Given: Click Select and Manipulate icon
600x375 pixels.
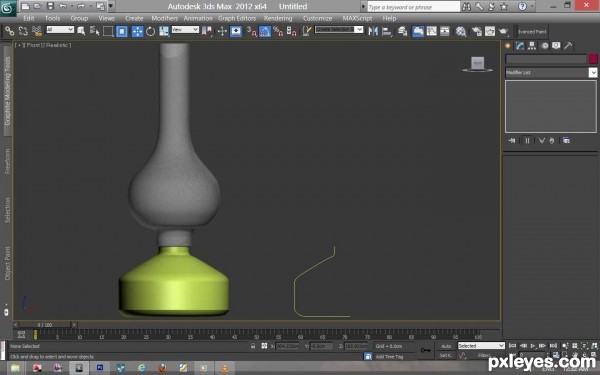Looking at the screenshot, I should point(222,31).
